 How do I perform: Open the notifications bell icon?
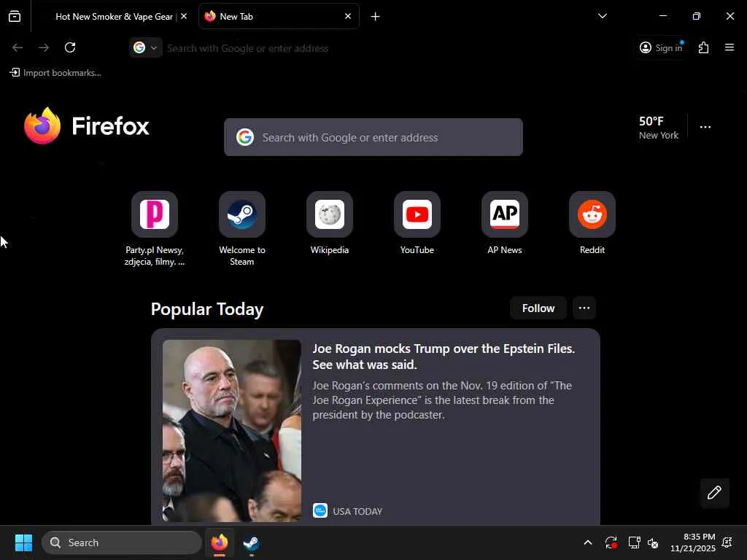click(727, 542)
